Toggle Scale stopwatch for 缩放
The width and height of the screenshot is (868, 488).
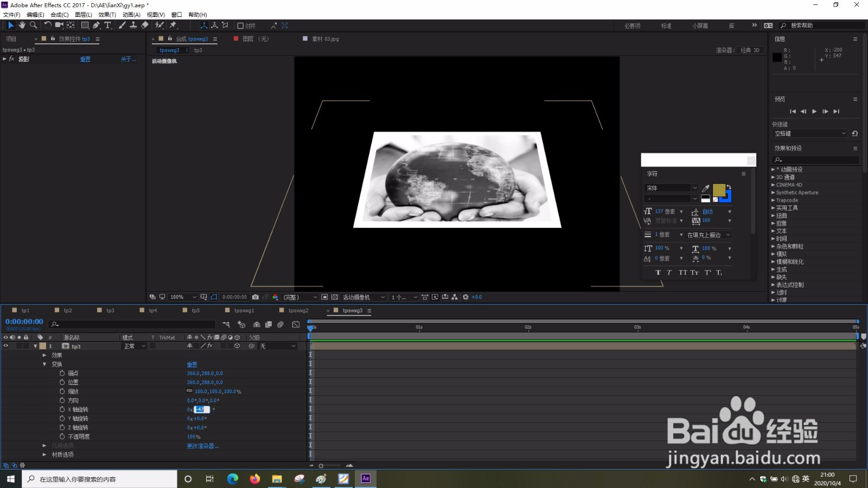[62, 391]
